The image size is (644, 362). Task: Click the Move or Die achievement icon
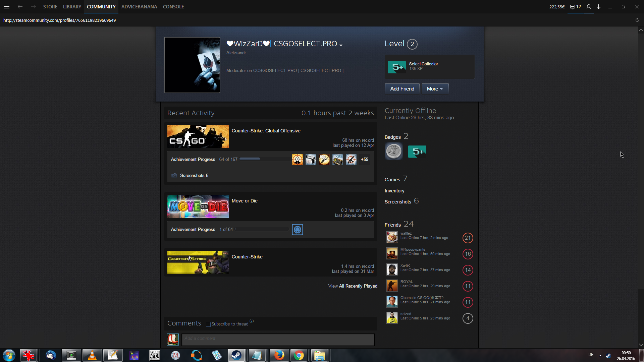coord(297,230)
